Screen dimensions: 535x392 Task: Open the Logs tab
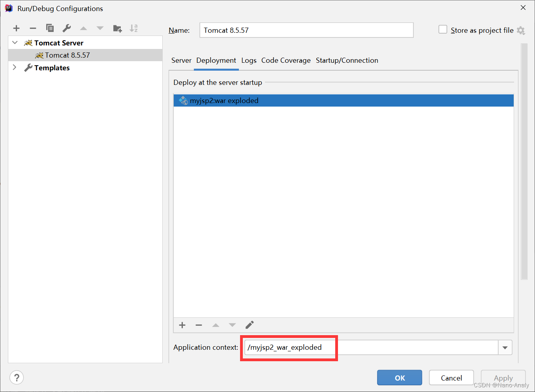(x=249, y=60)
